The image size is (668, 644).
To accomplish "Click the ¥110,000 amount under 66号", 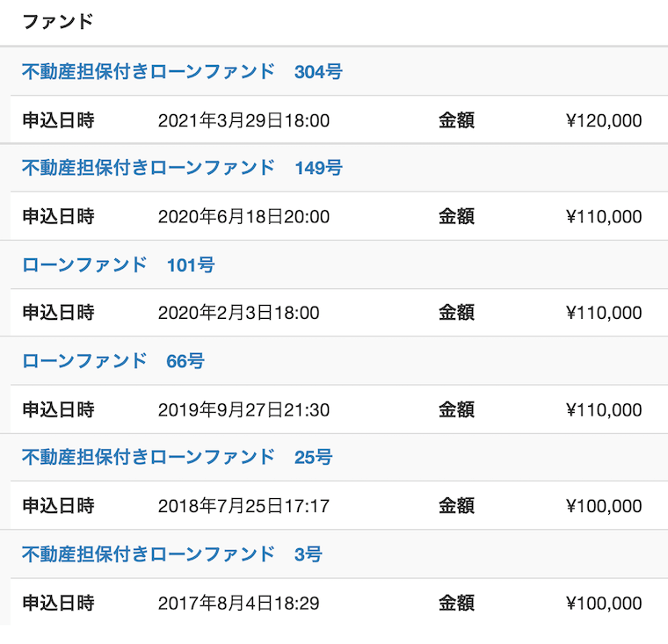I will [604, 409].
